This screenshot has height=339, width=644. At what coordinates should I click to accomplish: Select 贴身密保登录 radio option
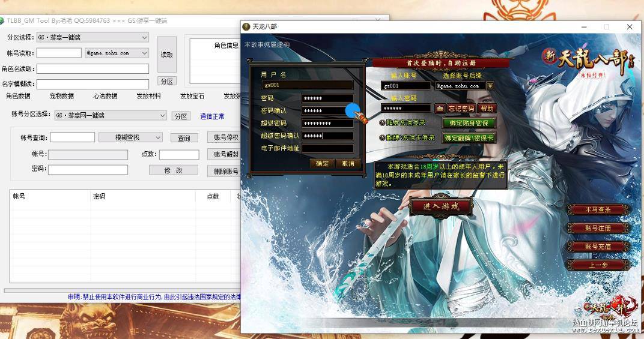coord(382,123)
